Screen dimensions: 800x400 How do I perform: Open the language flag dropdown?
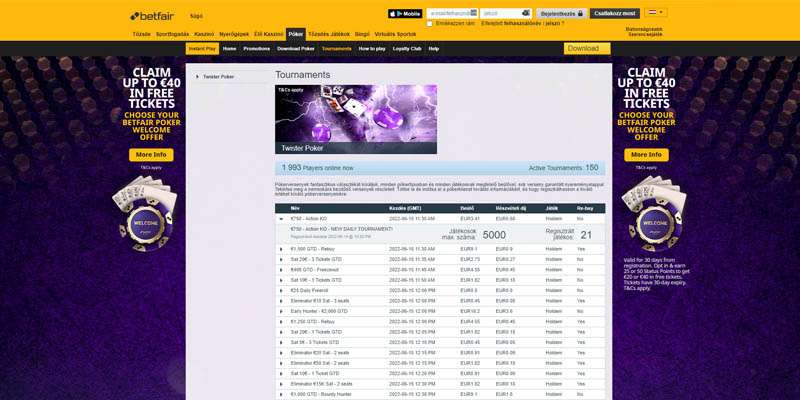656,12
